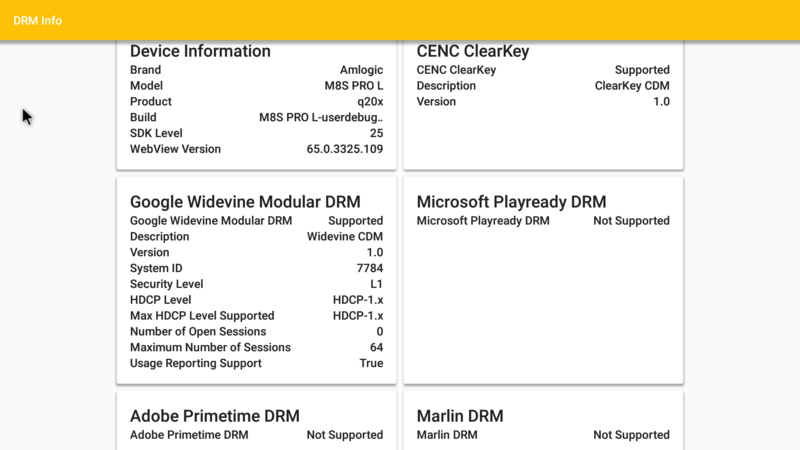Select the CENC ClearKey Version label
The width and height of the screenshot is (800, 450).
[x=436, y=102]
